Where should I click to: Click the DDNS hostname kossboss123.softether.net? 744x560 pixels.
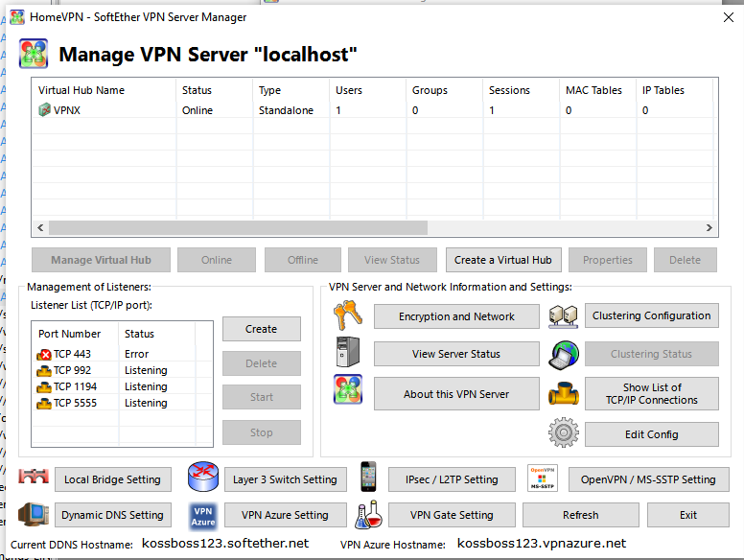[x=225, y=544]
